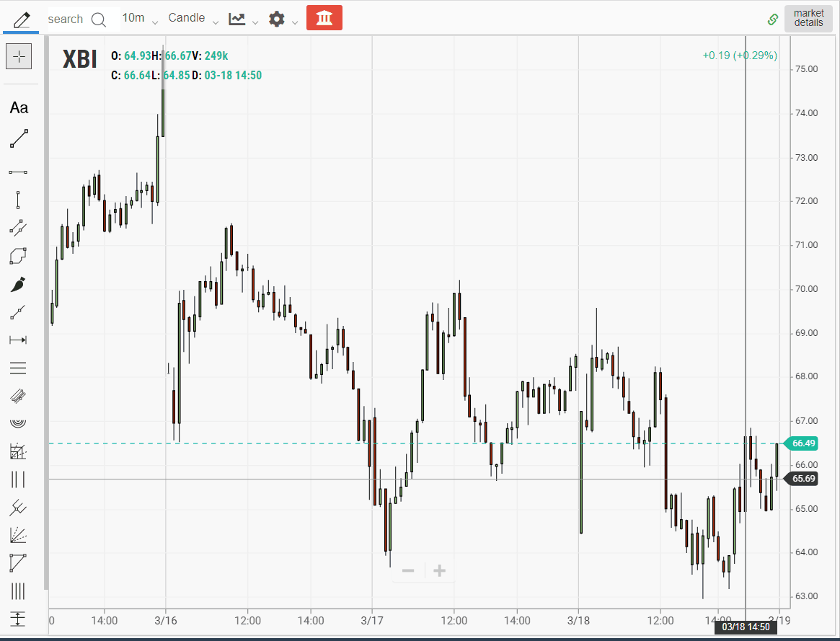
Task: Open the gear settings menu
Action: pos(283,19)
